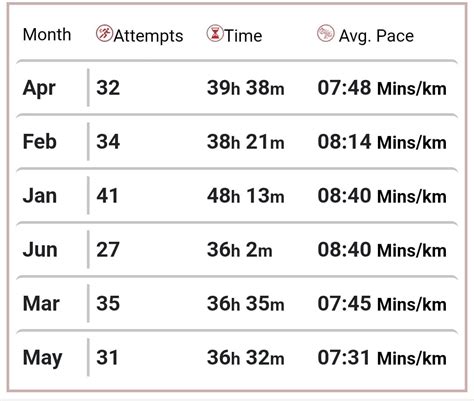Screen dimensions: 474x401
Task: Select the Attempts column header label
Action: [x=148, y=36]
